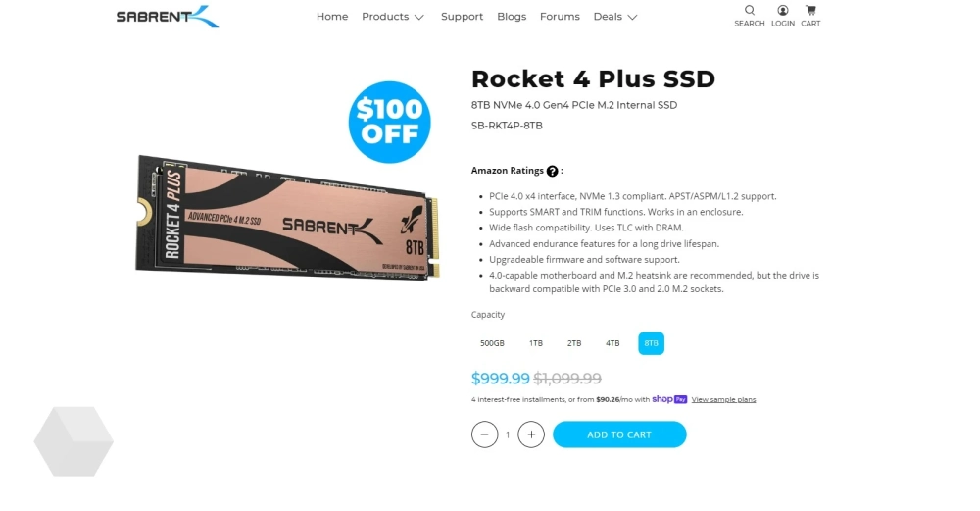Click the Shop Pay logo
Image resolution: width=980 pixels, height=511 pixels.
pos(669,399)
